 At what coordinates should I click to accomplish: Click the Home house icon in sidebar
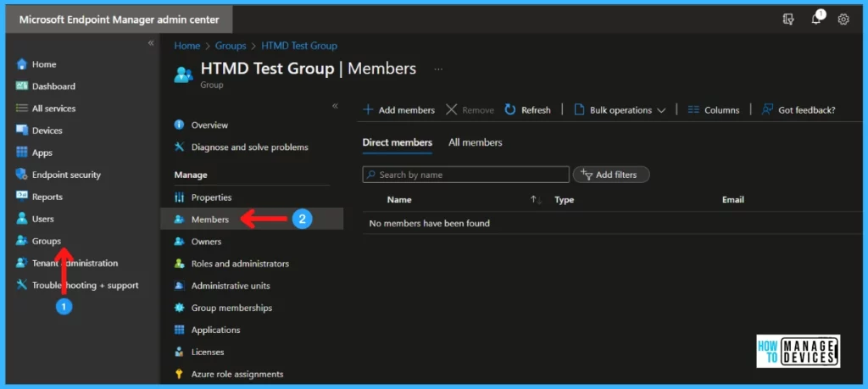coord(21,64)
